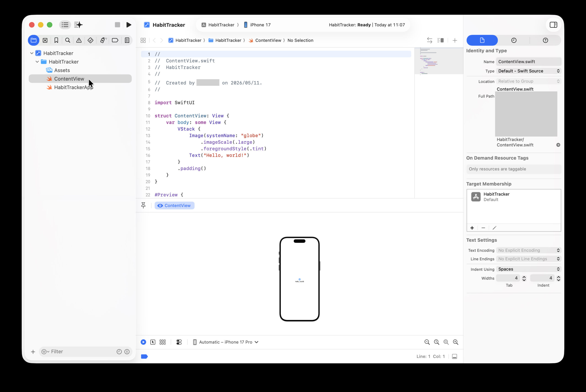
Task: Open the coding assistant sparkle icon
Action: point(79,25)
